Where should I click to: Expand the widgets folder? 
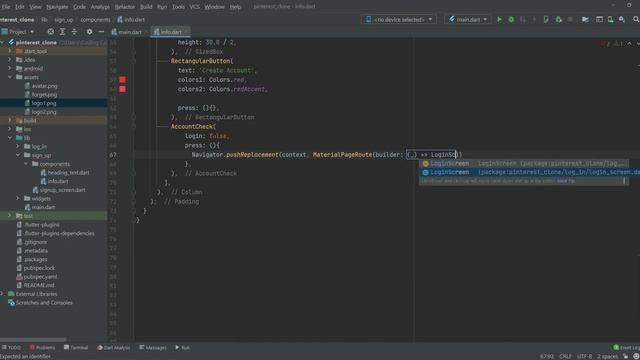pyautogui.click(x=18, y=198)
